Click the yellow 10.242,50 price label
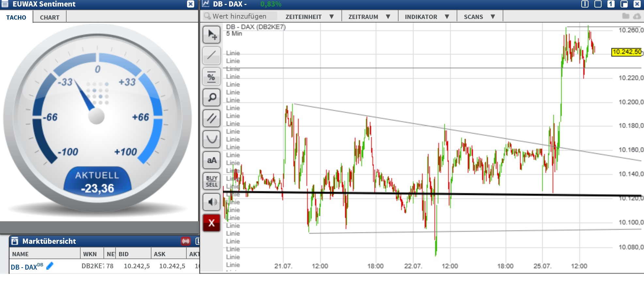This screenshot has width=644, height=283. (626, 52)
